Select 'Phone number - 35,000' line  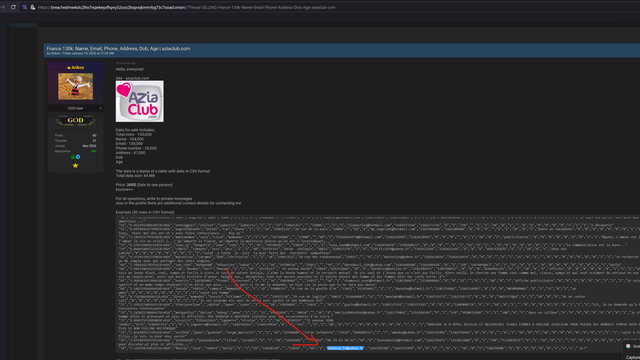136,148
